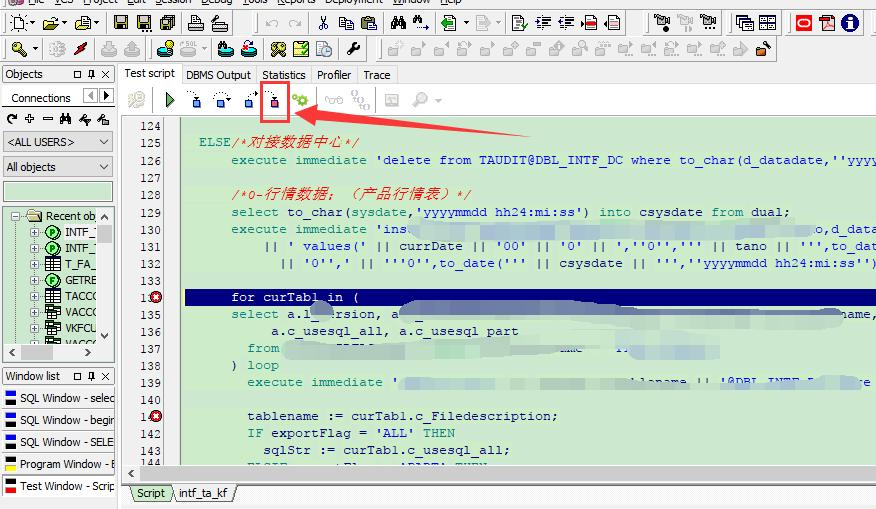Select the Test script tab
Image resolution: width=876 pixels, height=509 pixels.
149,74
